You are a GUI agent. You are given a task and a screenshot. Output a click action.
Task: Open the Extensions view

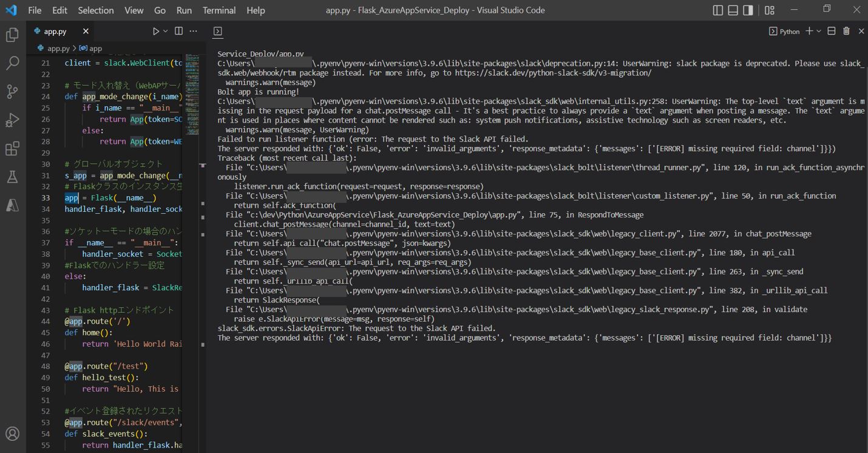[x=12, y=149]
